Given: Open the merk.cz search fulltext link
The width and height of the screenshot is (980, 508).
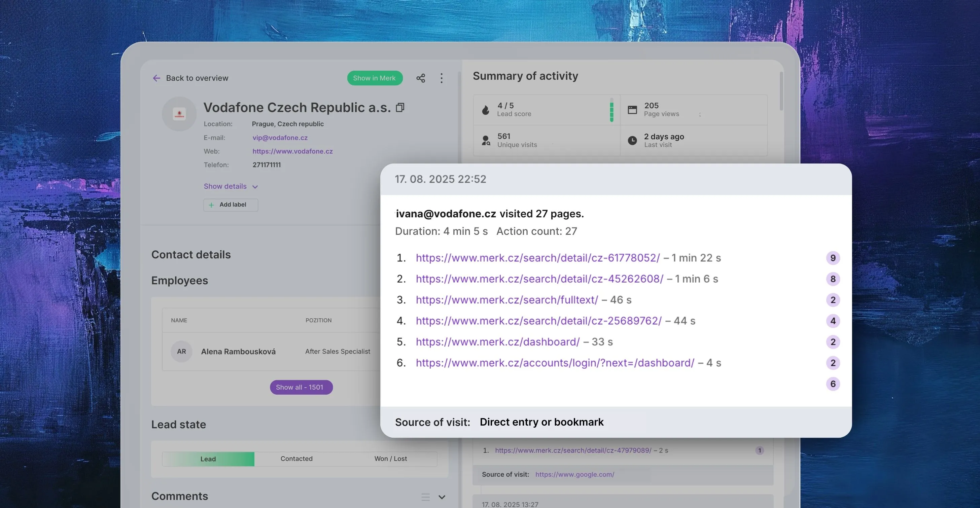Looking at the screenshot, I should (x=507, y=300).
